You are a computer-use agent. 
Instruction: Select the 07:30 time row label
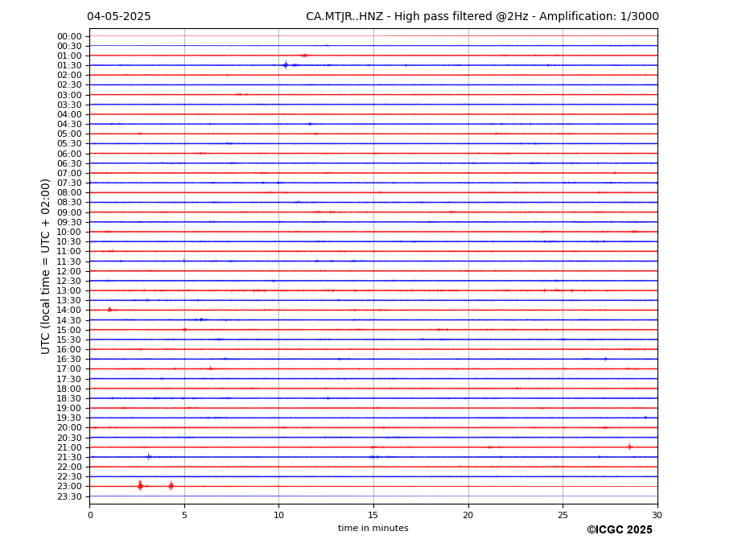[x=69, y=183]
